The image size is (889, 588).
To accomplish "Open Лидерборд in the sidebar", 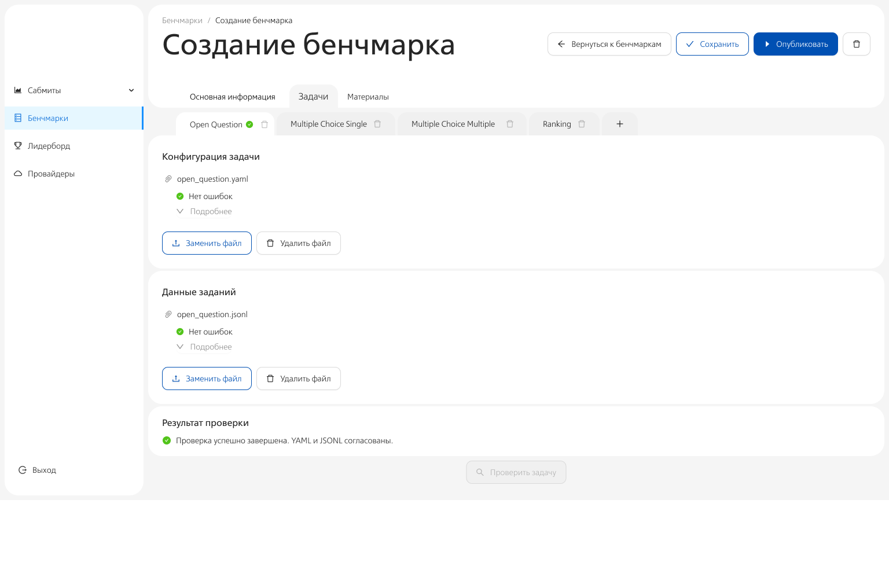I will (x=74, y=146).
